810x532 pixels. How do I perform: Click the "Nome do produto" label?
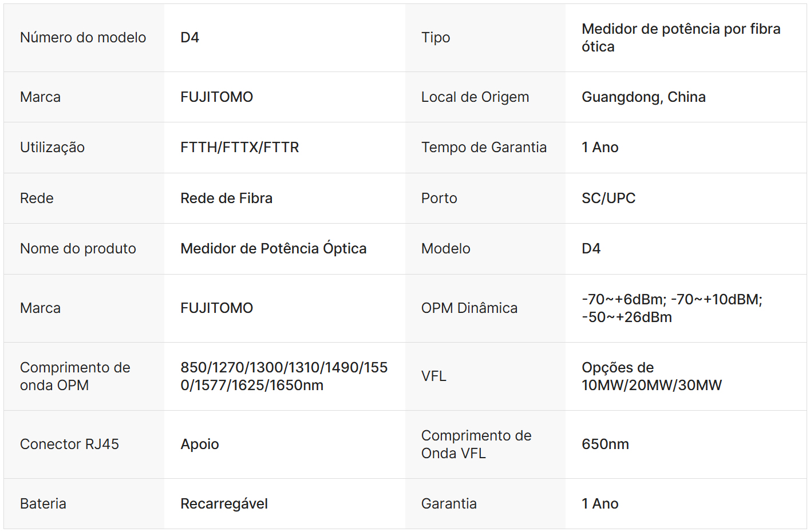pyautogui.click(x=78, y=249)
